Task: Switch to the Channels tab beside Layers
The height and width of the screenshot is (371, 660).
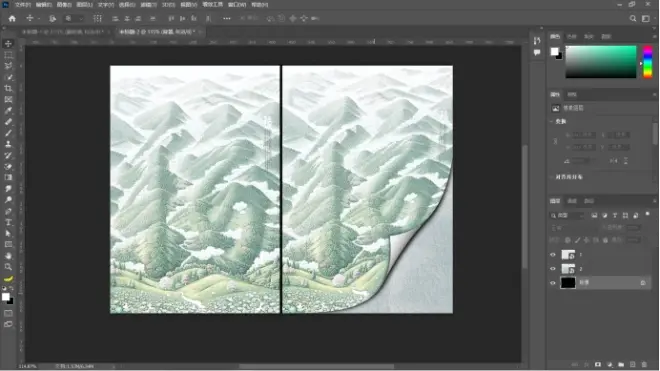Action: (572, 201)
